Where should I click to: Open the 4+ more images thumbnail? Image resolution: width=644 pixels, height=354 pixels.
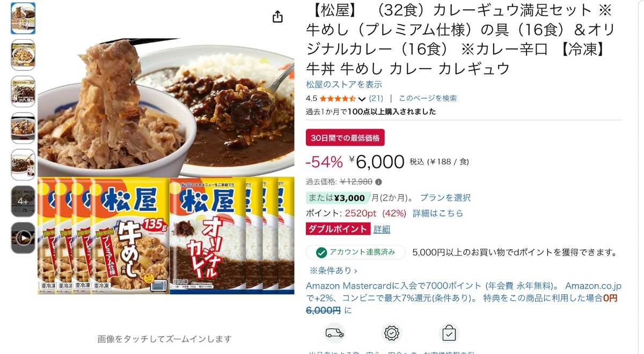pyautogui.click(x=23, y=201)
